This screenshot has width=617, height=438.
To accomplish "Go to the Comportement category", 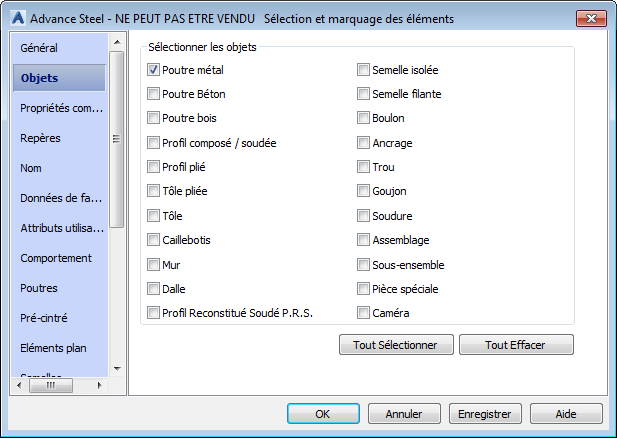I will point(56,258).
